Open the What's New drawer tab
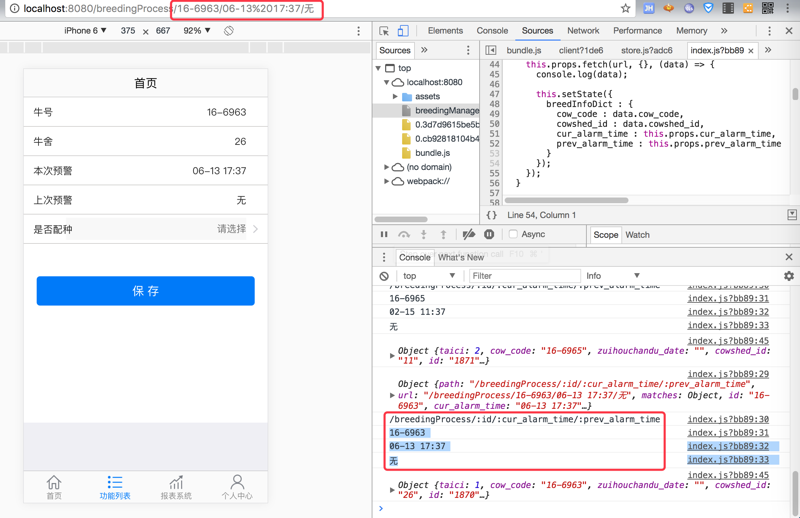The image size is (800, 518). 461,258
